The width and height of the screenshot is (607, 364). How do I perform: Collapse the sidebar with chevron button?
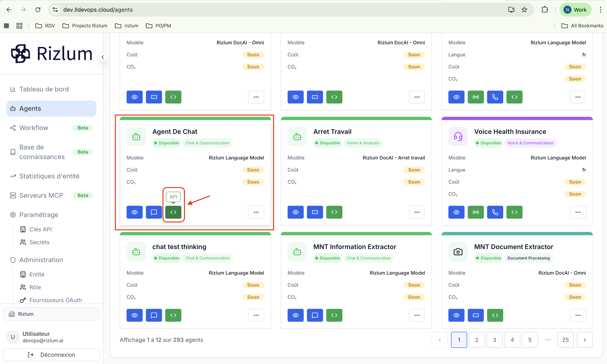[103, 57]
